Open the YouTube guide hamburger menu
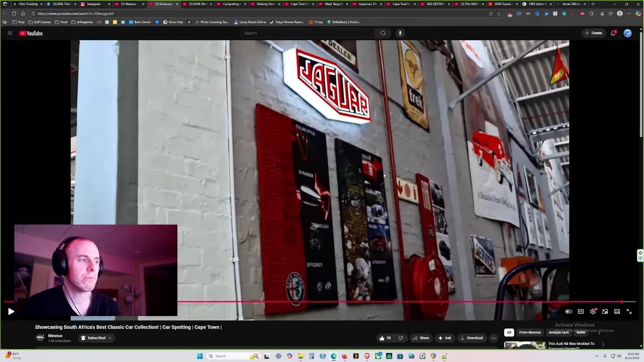Image resolution: width=644 pixels, height=362 pixels. [x=10, y=33]
